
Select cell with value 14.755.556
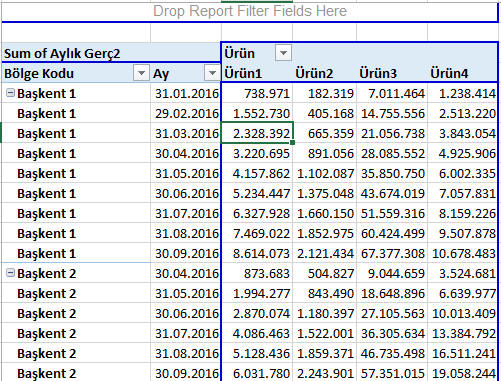(x=392, y=113)
